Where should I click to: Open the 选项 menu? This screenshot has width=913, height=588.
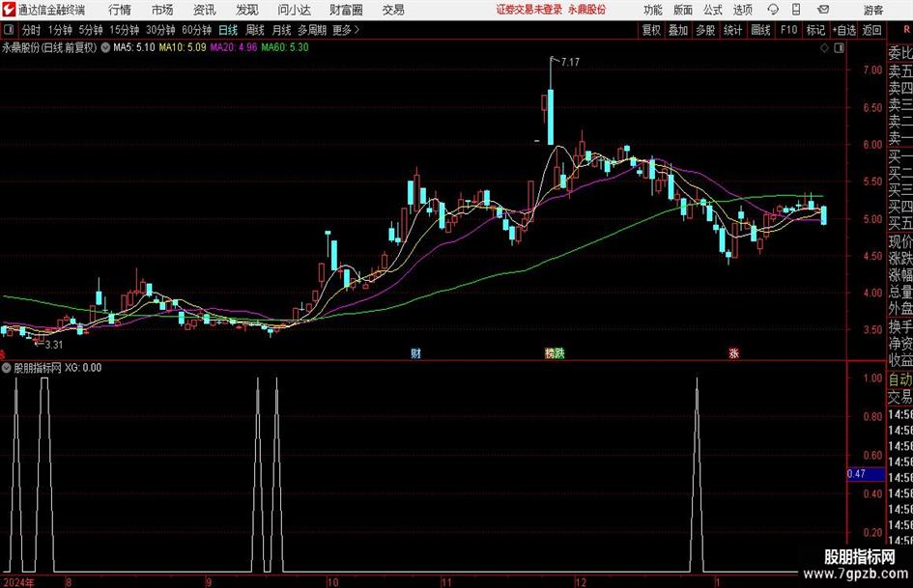click(x=742, y=10)
